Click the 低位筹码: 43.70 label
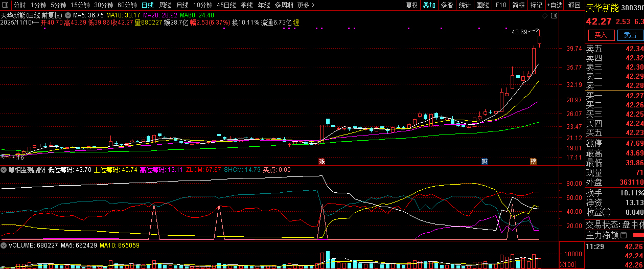Screen dimensions: 644x269 (x=70, y=169)
